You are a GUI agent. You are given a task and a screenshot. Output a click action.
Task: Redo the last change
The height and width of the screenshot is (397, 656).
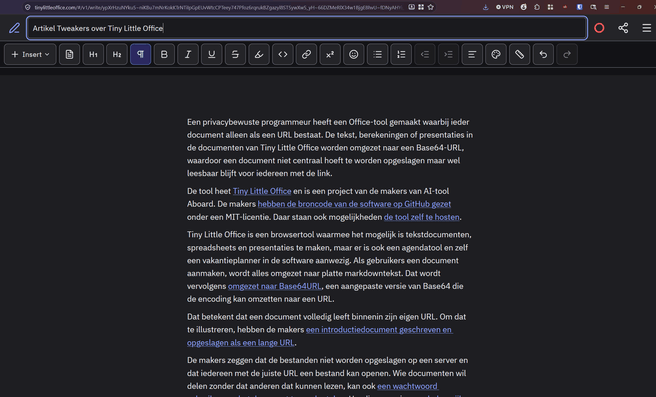click(x=567, y=54)
